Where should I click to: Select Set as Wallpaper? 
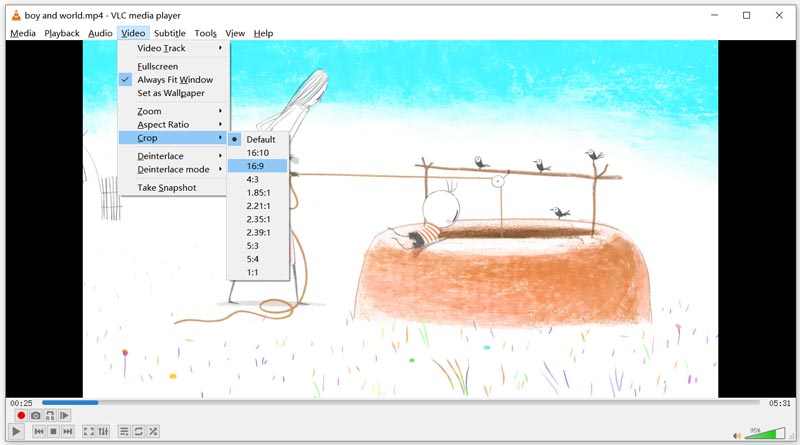click(173, 93)
